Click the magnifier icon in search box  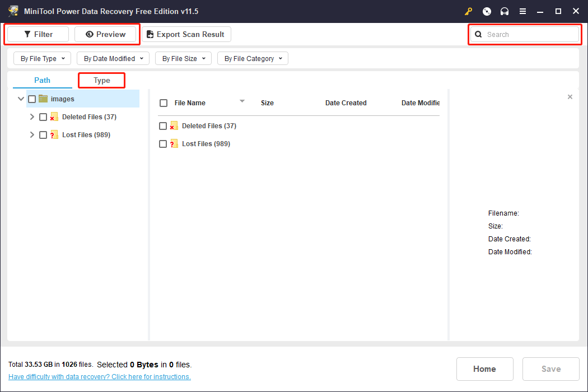(478, 34)
